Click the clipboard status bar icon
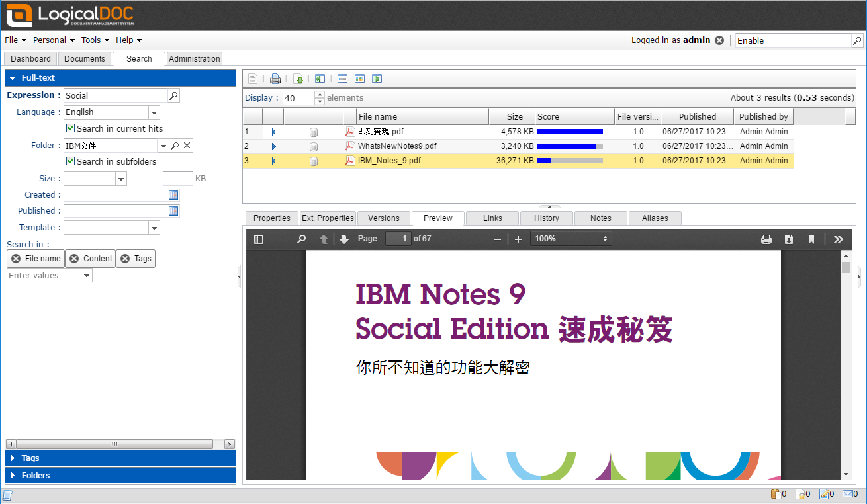867x504 pixels. [776, 494]
